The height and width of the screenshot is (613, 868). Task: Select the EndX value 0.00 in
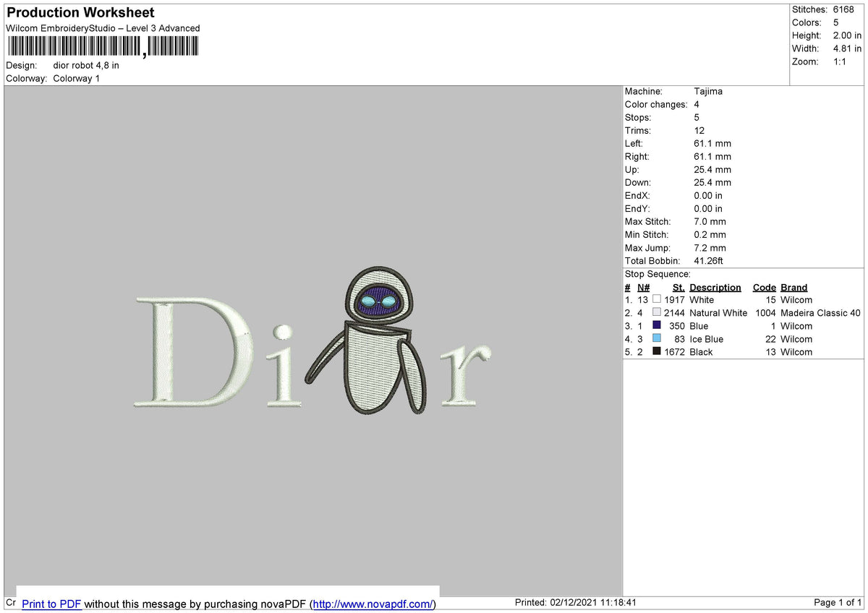708,195
